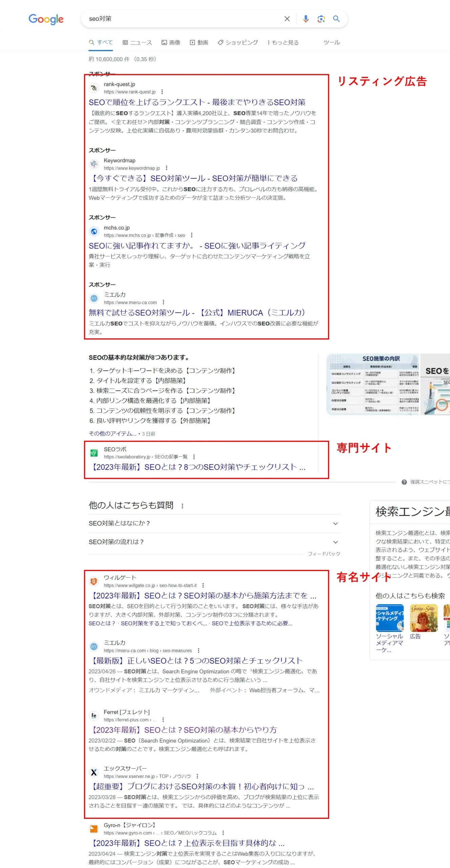Screen dimensions: 450x868
Task: Open the three-dot menu for Ferret result
Action: 163,720
